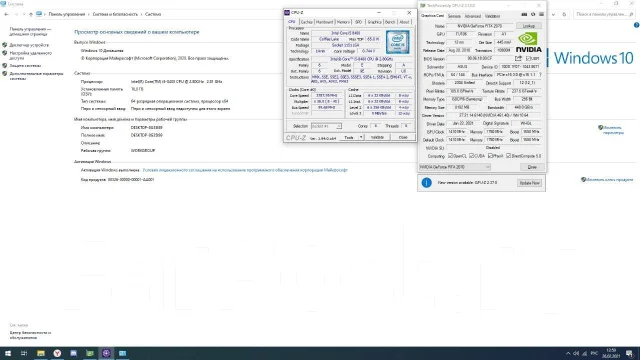Toggle the OpenCL checkbox in GPU-Z
Screen dimensions: 640x360
pos(450,156)
